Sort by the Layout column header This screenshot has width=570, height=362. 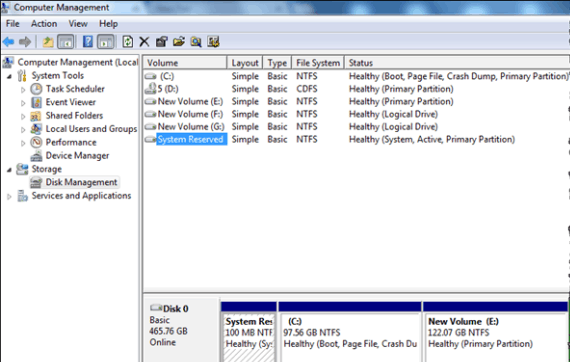[245, 63]
